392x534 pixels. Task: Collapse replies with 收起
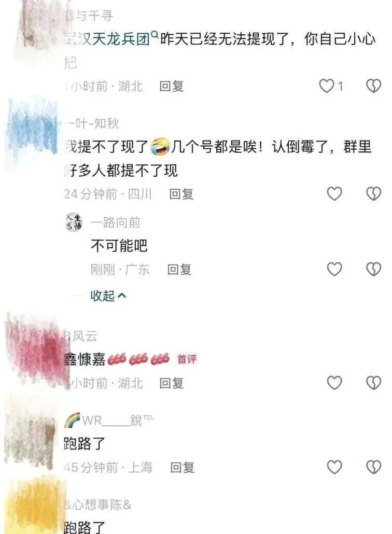tap(108, 296)
